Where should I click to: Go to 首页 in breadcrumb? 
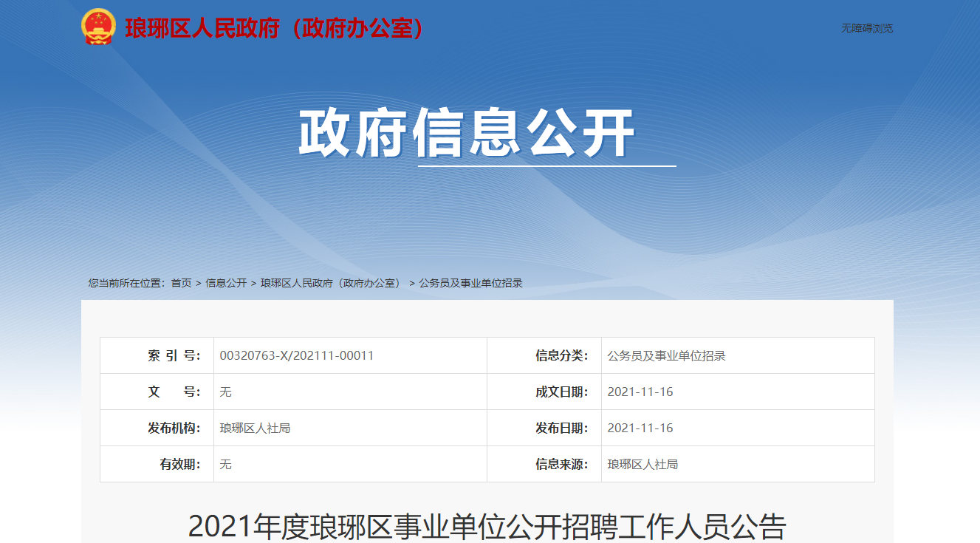(x=181, y=283)
